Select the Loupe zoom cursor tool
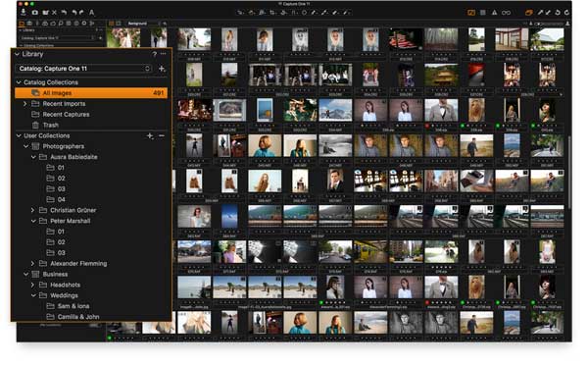588x365 pixels. coord(262,13)
